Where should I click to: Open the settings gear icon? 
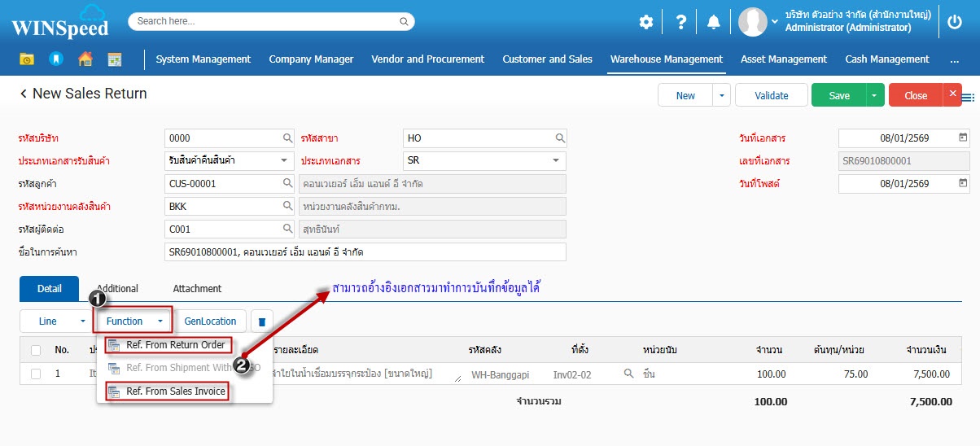point(645,22)
